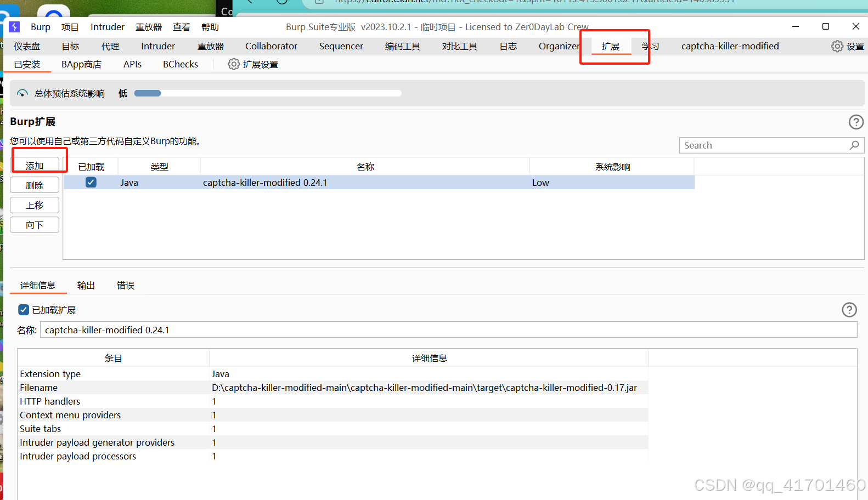
Task: Click the search magnifier icon
Action: coord(854,145)
